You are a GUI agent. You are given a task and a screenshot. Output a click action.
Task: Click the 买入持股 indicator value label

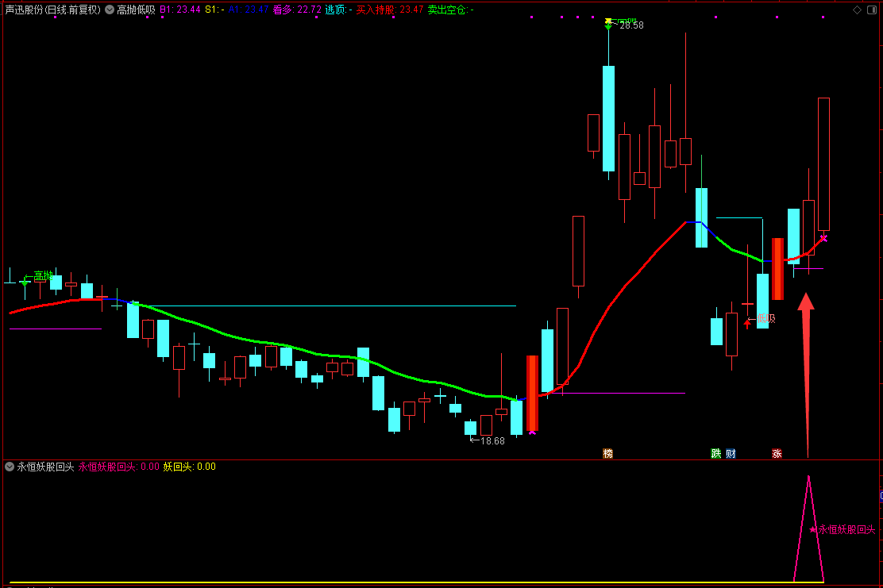coord(376,10)
